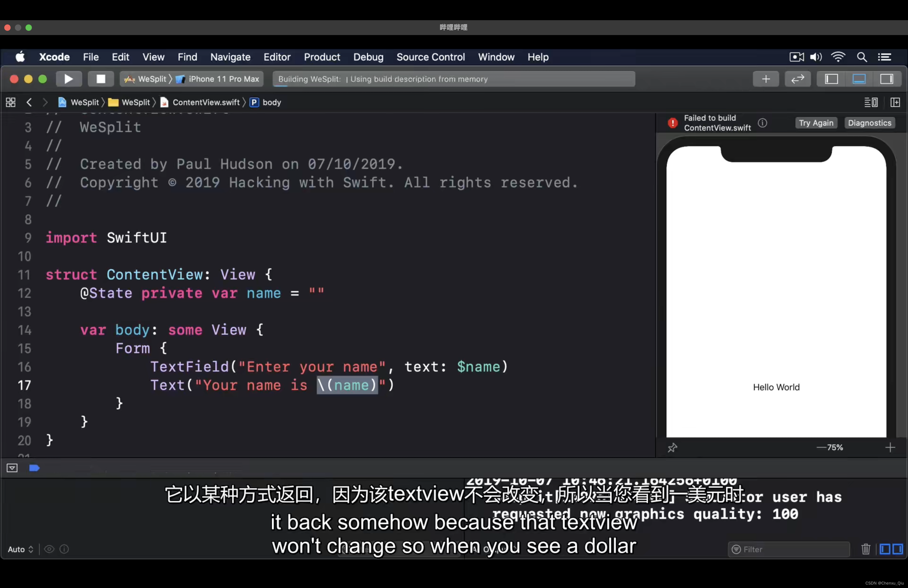The height and width of the screenshot is (588, 908).
Task: Click the code review arrows icon
Action: click(797, 79)
